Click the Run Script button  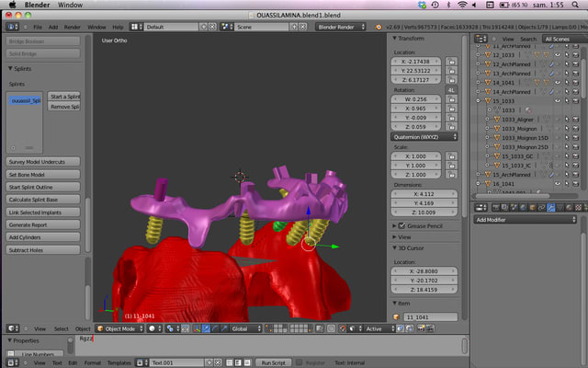coord(272,363)
